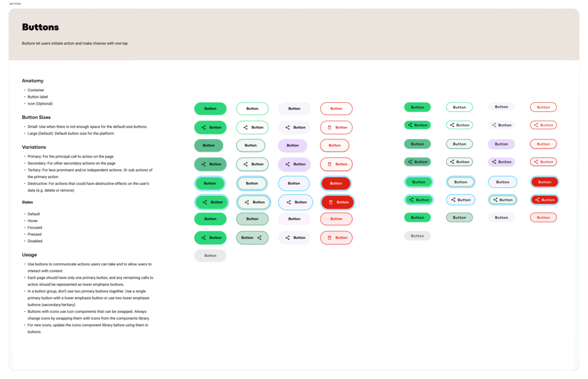Viewport: 588px width, 379px height.
Task: Click the "Variations" section heading
Action: pos(34,147)
